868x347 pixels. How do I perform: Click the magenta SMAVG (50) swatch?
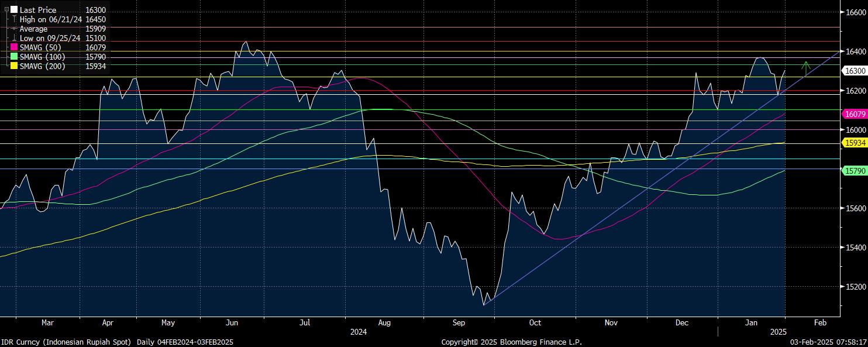[x=14, y=47]
